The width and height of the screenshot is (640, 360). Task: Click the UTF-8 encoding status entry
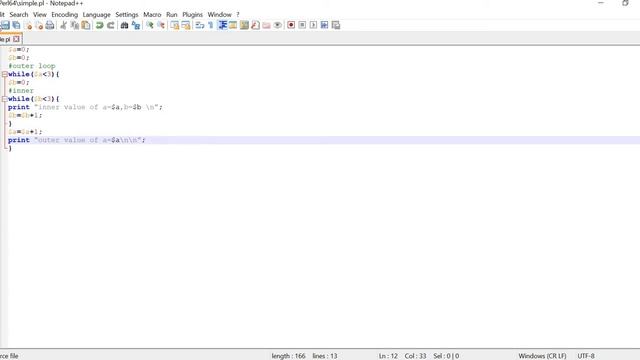tap(586, 356)
